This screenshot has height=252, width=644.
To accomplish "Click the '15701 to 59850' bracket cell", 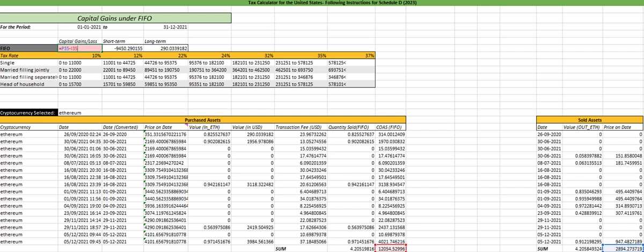I will coord(122,84).
